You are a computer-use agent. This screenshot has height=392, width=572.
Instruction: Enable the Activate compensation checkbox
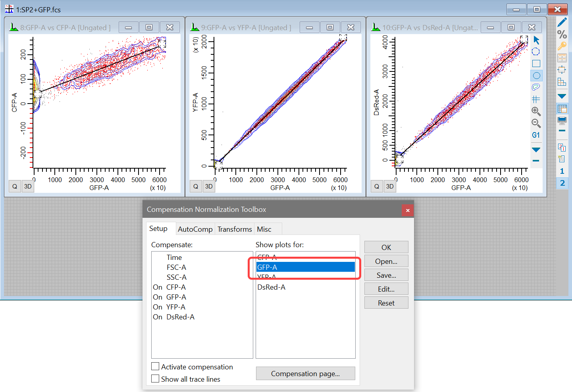[x=156, y=367]
